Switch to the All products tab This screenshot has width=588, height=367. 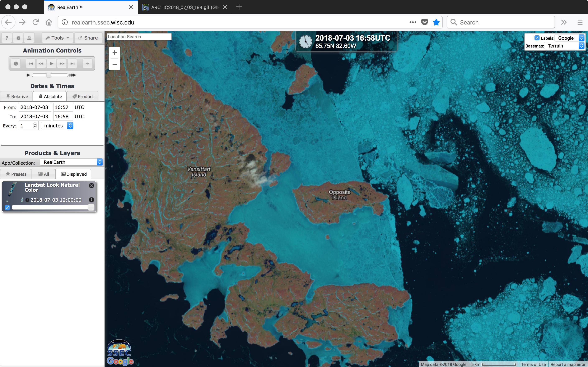pyautogui.click(x=43, y=174)
